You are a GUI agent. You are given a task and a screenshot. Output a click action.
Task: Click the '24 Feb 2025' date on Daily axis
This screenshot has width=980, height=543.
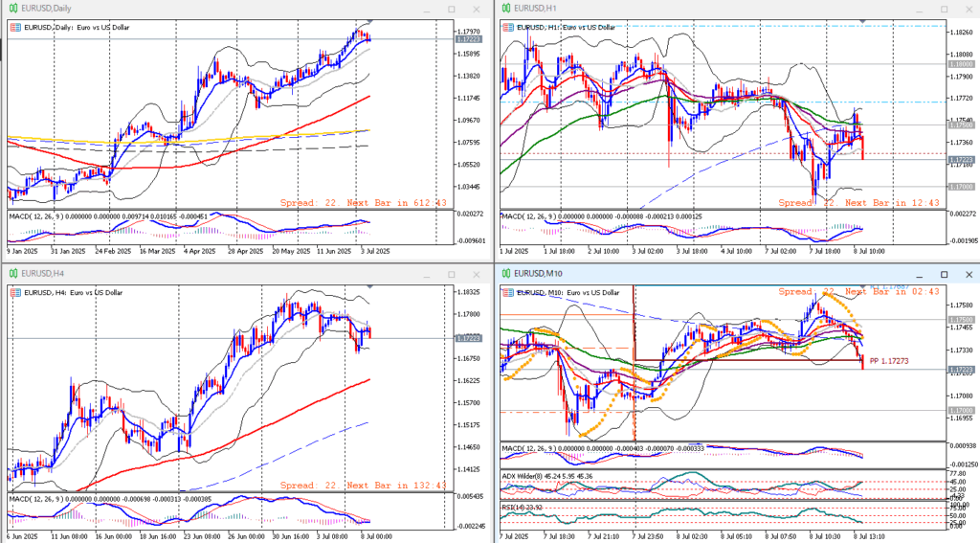coord(113,252)
